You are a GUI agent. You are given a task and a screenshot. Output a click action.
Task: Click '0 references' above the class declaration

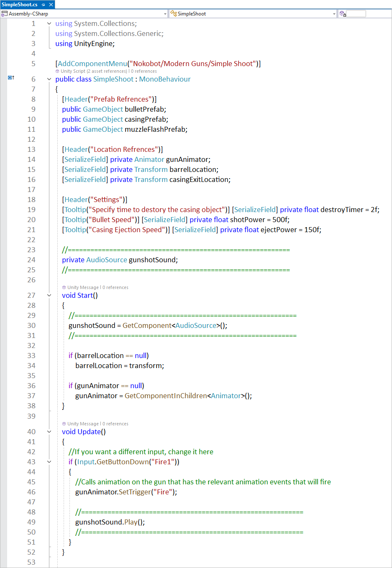pos(144,72)
